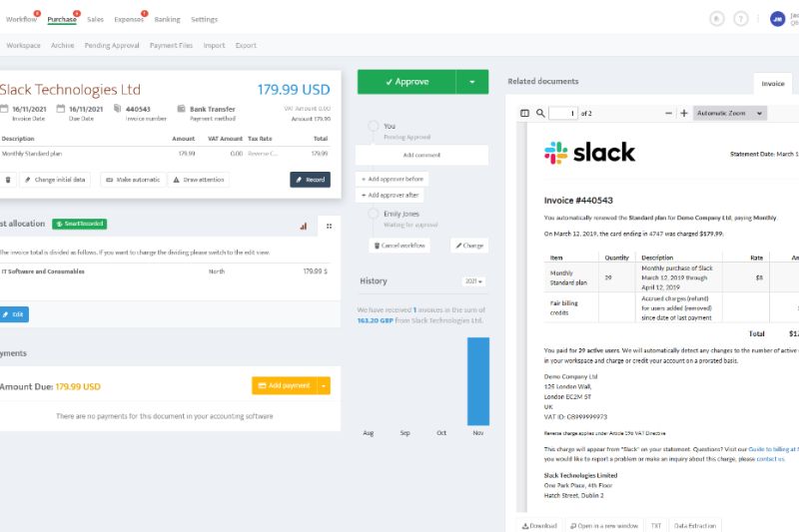
Task: Click the TXT button
Action: tap(656, 526)
